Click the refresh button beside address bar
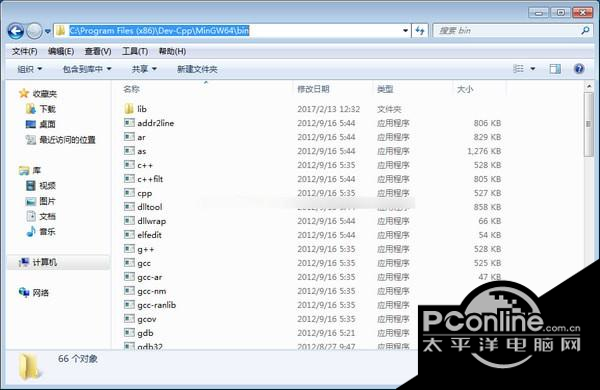 tap(420, 31)
